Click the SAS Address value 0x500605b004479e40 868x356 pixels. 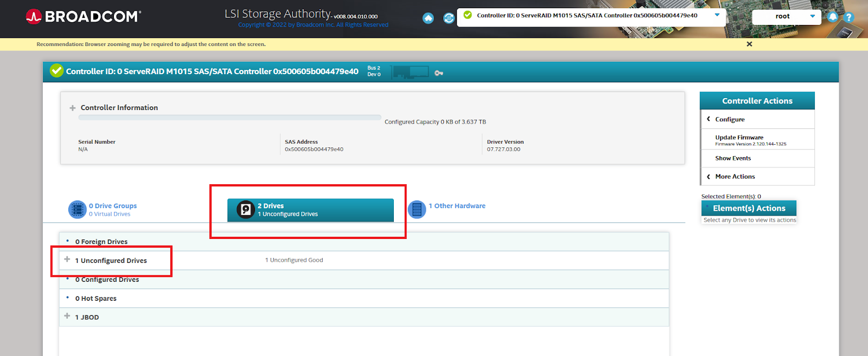(x=314, y=150)
